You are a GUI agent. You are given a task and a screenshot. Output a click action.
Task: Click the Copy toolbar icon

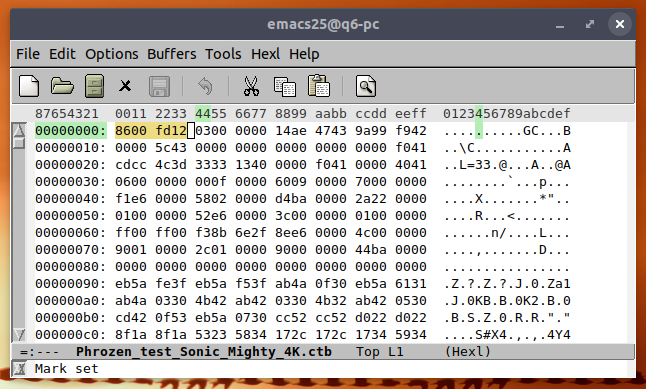tap(285, 87)
